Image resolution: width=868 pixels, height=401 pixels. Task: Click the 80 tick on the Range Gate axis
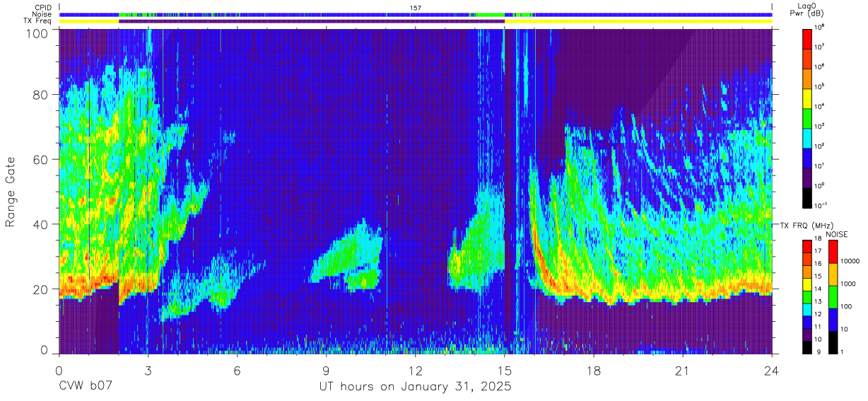[x=42, y=95]
